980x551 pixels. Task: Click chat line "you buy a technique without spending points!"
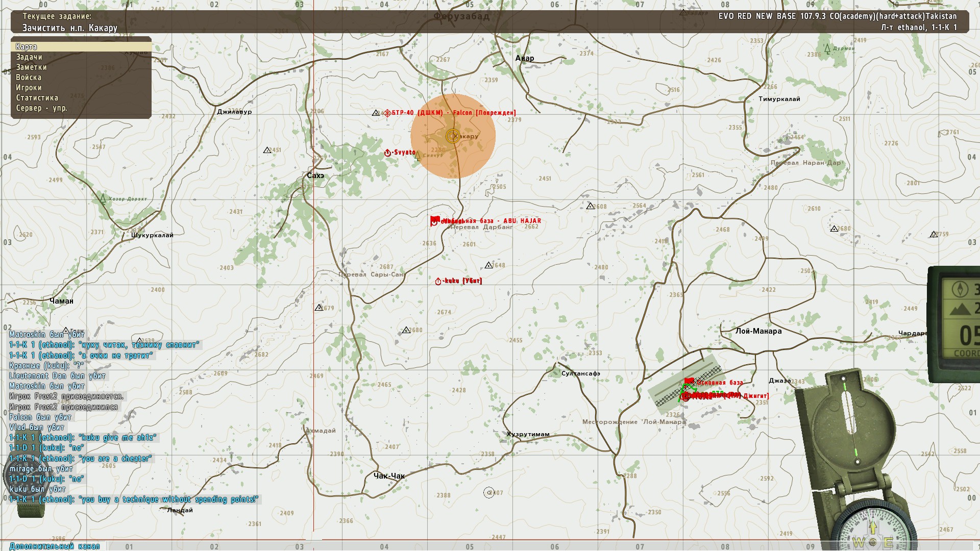pyautogui.click(x=134, y=499)
